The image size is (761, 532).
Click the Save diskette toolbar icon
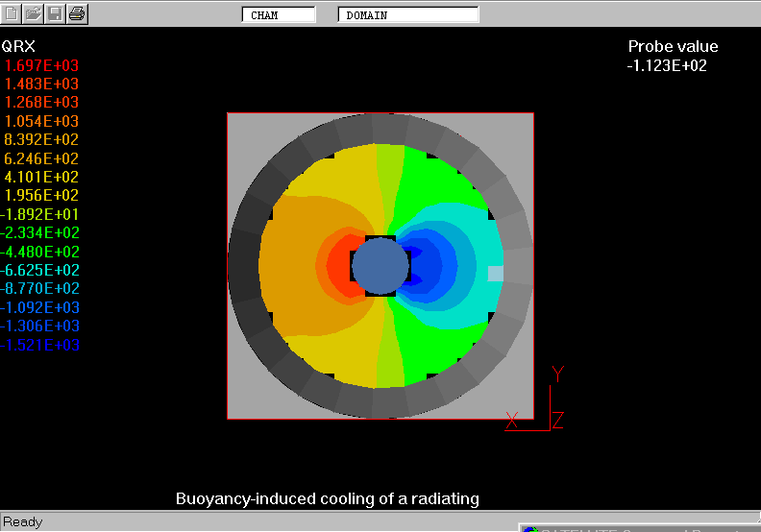(56, 13)
